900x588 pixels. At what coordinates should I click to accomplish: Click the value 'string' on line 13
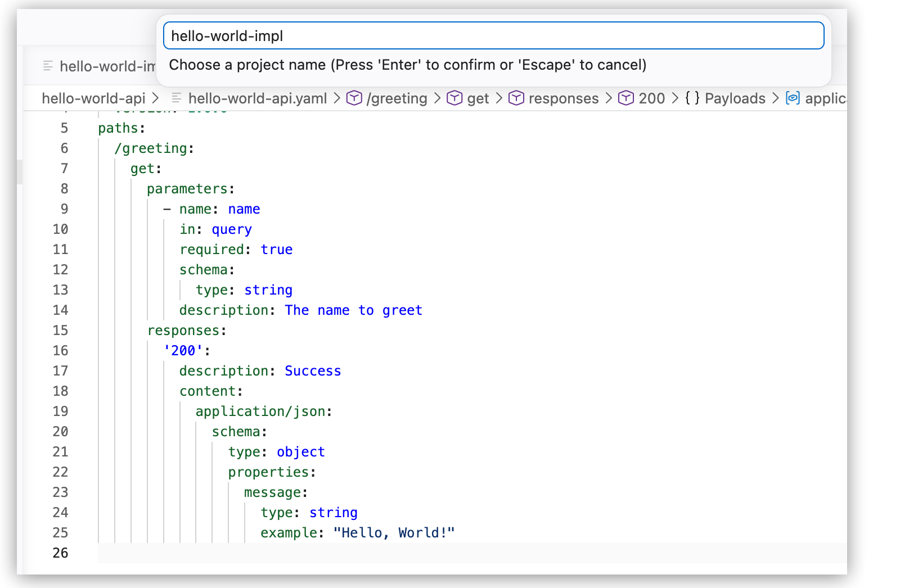[268, 290]
